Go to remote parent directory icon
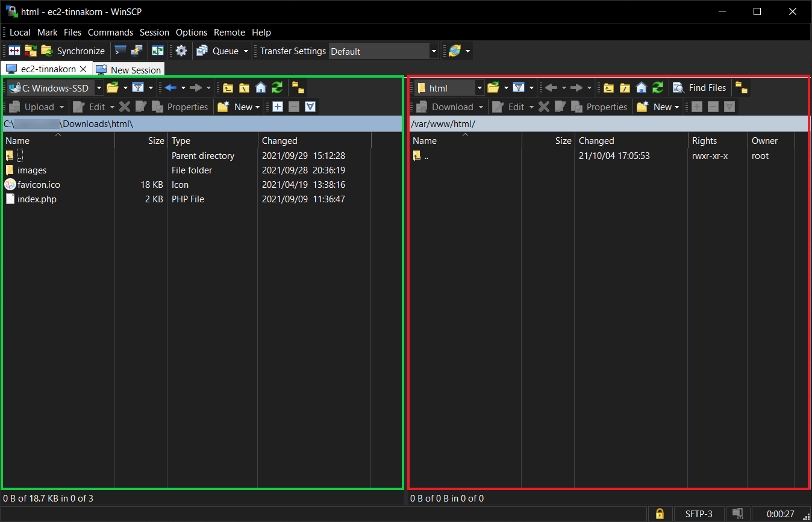Viewport: 812px width, 522px height. click(x=608, y=88)
